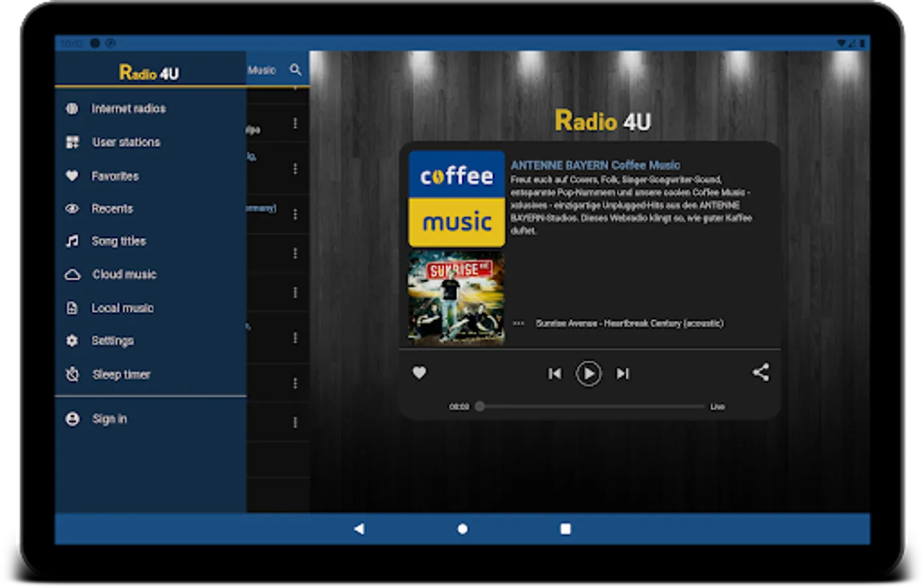Image resolution: width=923 pixels, height=588 pixels.
Task: Click the coffee music station logo
Action: 457,199
